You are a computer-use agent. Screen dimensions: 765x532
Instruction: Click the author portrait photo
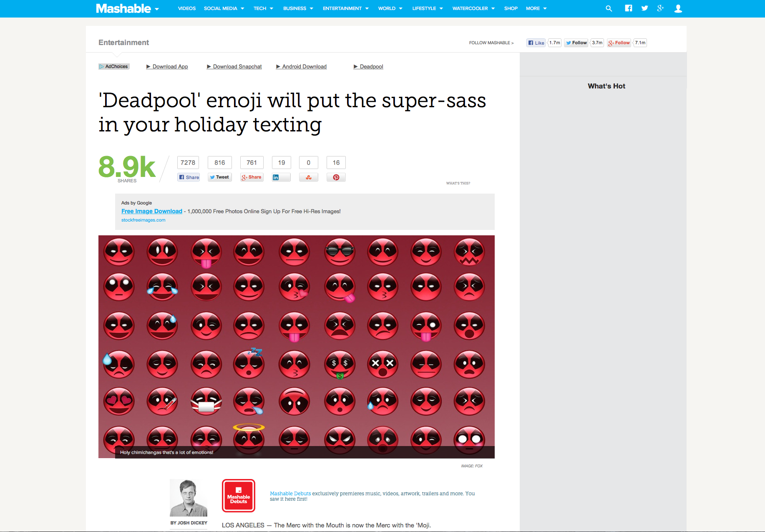click(x=189, y=498)
